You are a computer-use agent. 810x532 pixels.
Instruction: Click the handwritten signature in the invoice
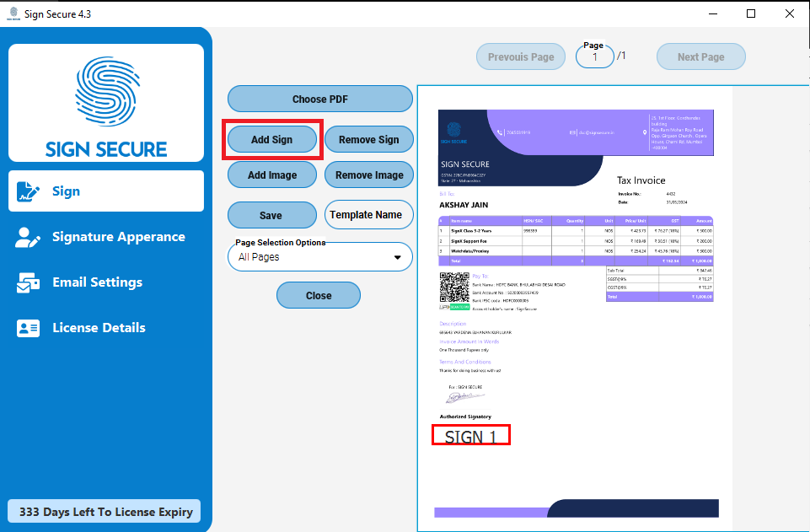[465, 397]
